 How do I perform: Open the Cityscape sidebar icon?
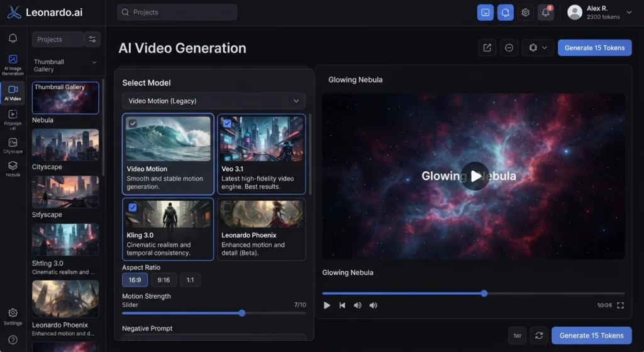[x=13, y=145]
